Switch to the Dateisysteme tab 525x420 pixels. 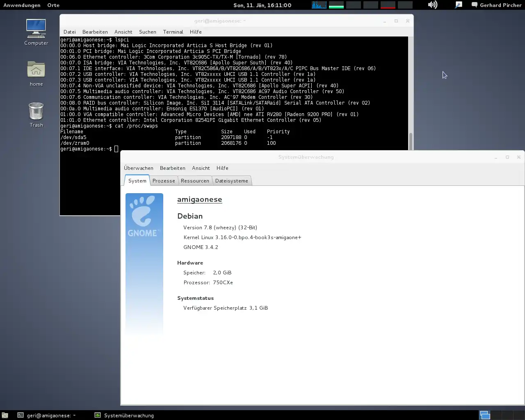point(232,180)
